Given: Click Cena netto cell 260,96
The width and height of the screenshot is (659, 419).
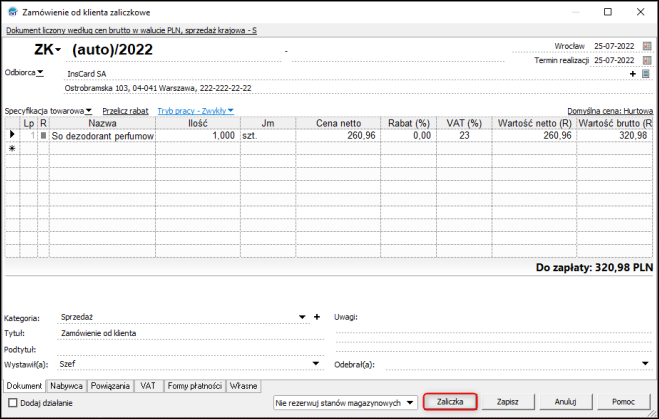Looking at the screenshot, I should pyautogui.click(x=338, y=136).
